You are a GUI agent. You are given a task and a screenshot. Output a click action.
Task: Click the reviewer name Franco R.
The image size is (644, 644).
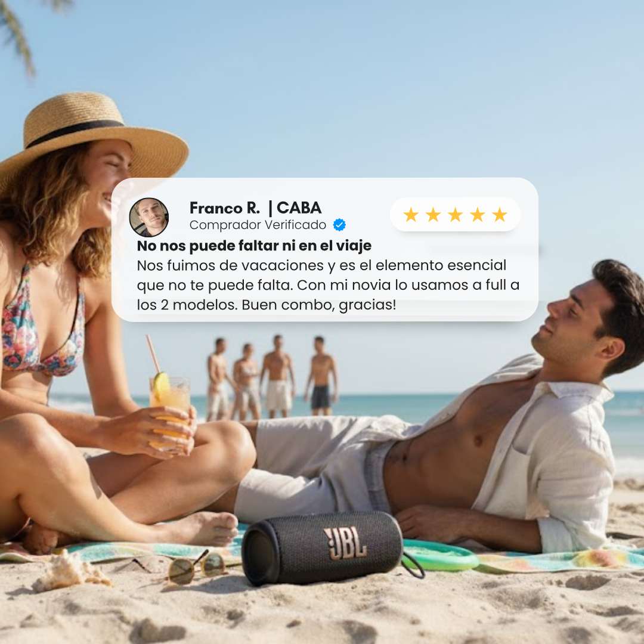tap(225, 208)
